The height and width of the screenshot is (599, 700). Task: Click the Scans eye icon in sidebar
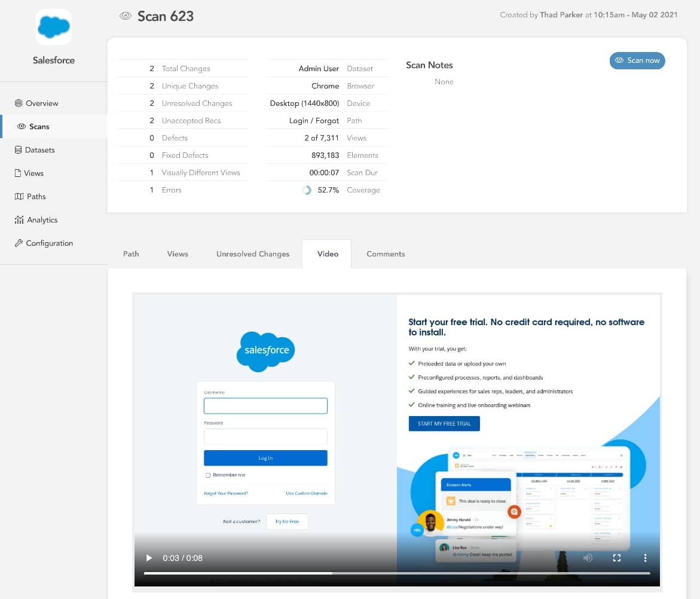(x=22, y=126)
